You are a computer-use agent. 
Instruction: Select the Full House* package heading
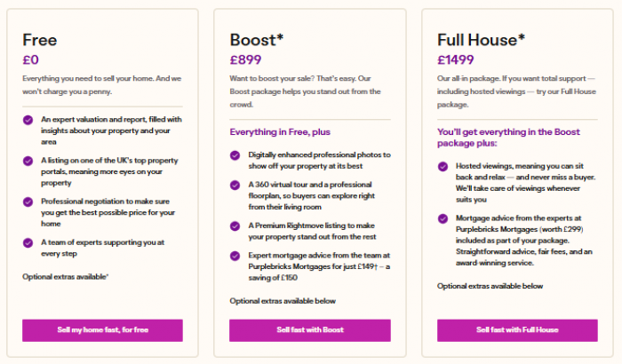point(481,40)
